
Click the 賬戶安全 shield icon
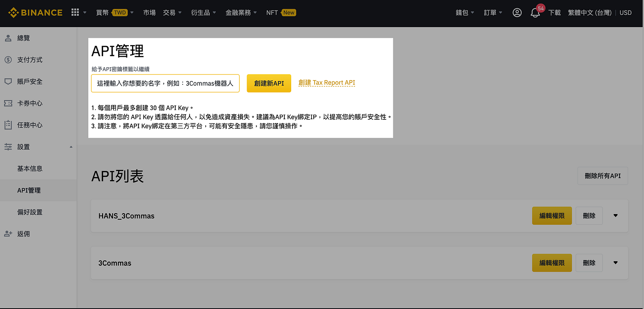point(8,82)
